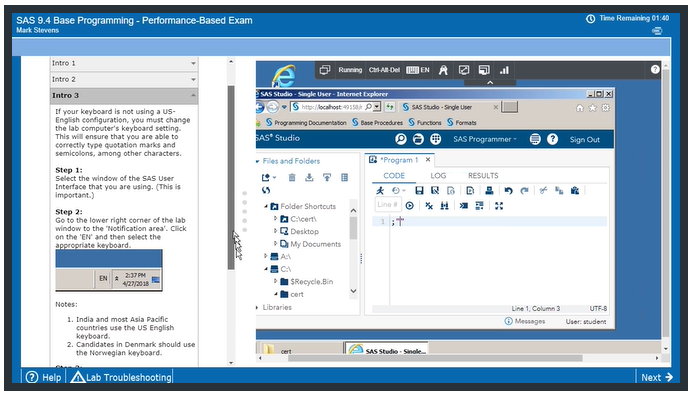This screenshot has height=395, width=693.
Task: Open Programming Documentation bookmark
Action: point(306,122)
